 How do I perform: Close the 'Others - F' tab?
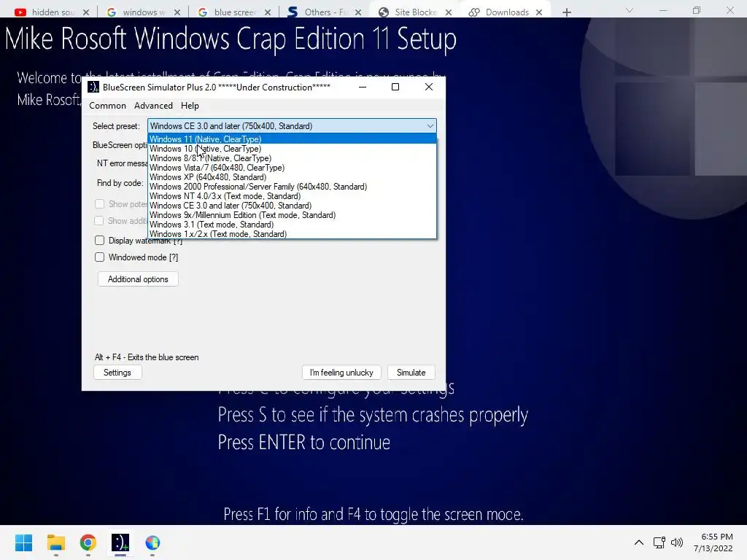(358, 12)
